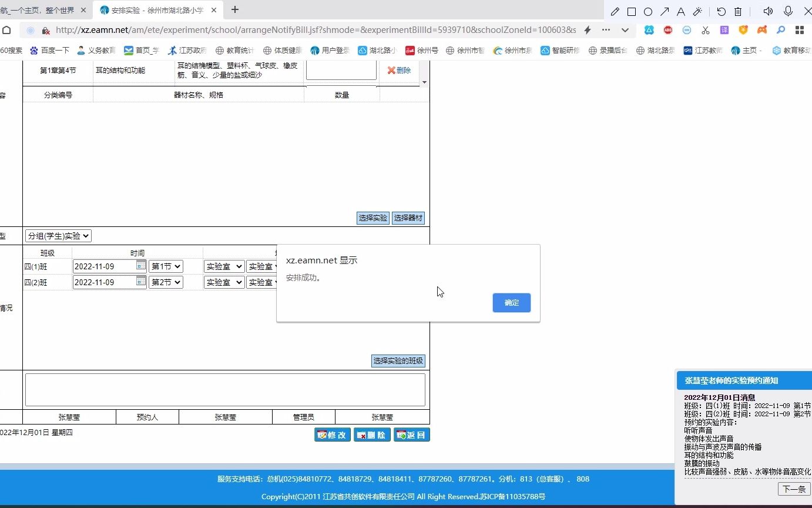Click the 选择器材 button

tap(408, 218)
